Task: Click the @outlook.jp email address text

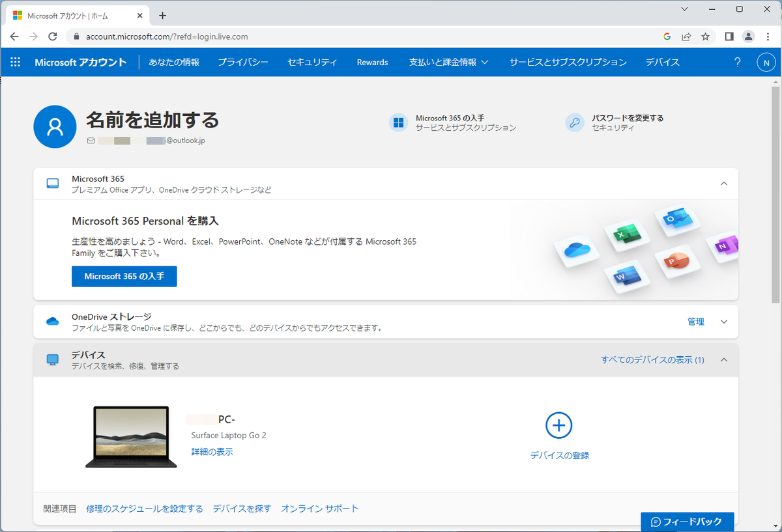Action: (x=186, y=141)
